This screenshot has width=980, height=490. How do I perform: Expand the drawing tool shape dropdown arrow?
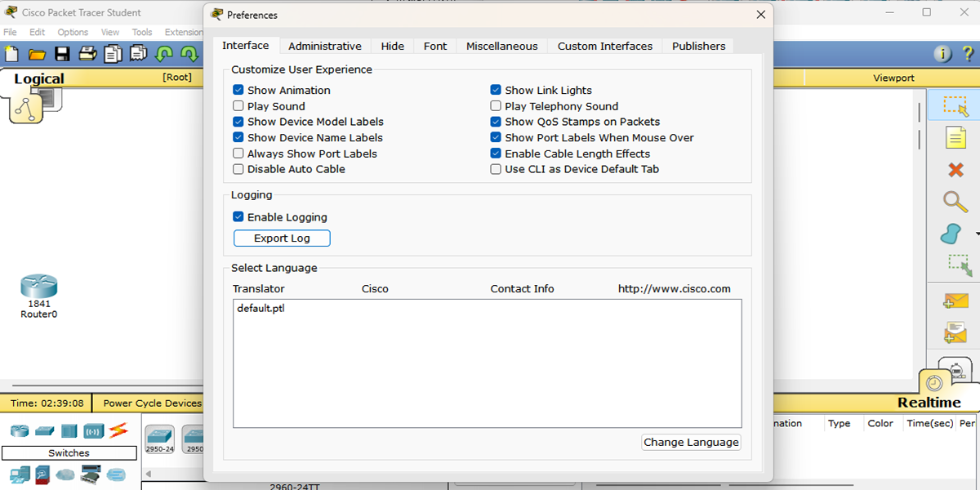(977, 235)
